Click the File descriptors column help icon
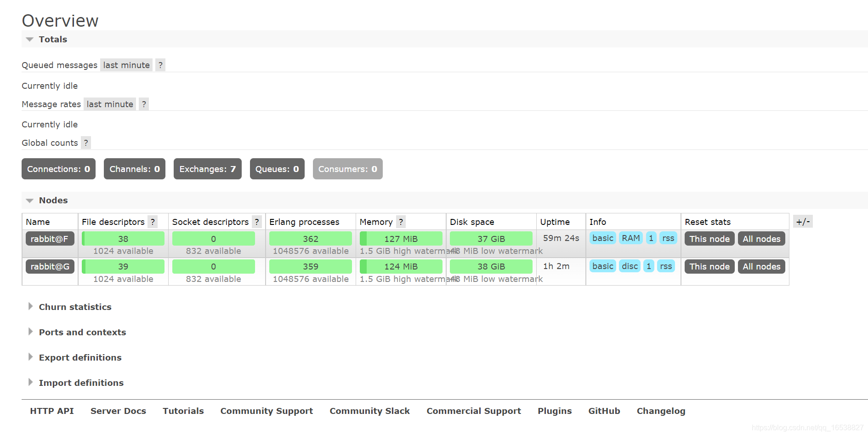 [x=153, y=222]
